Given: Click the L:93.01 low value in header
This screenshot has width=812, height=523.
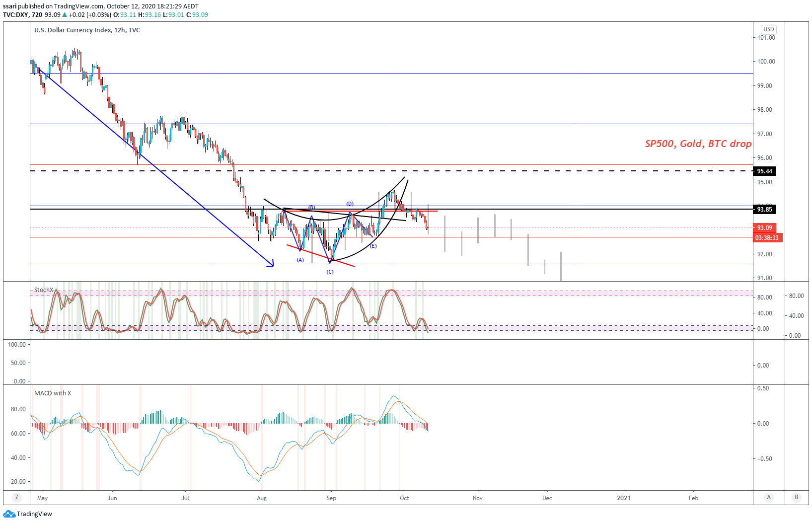Looking at the screenshot, I should 173,15.
